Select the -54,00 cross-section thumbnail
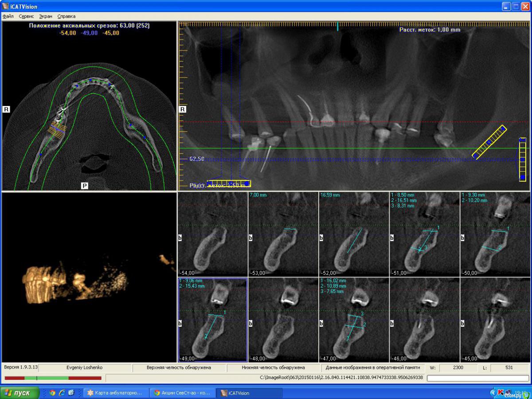 tap(212, 234)
